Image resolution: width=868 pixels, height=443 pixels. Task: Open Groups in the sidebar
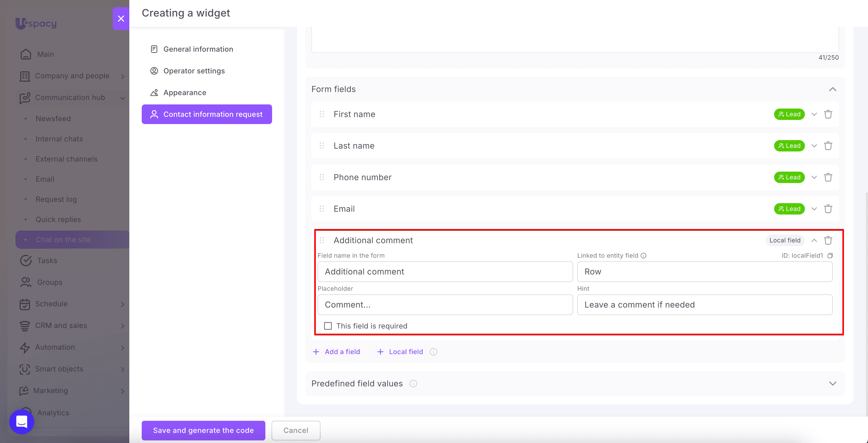pos(41,282)
